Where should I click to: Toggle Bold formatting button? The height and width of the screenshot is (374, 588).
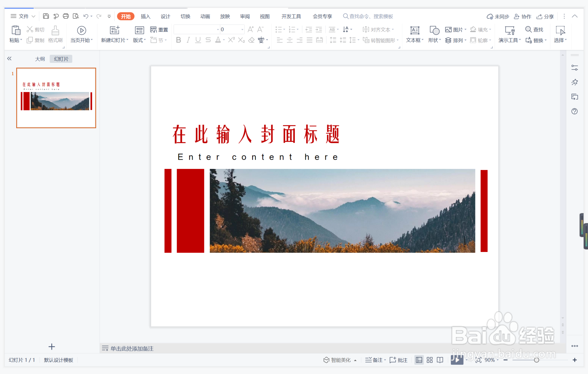click(x=178, y=40)
